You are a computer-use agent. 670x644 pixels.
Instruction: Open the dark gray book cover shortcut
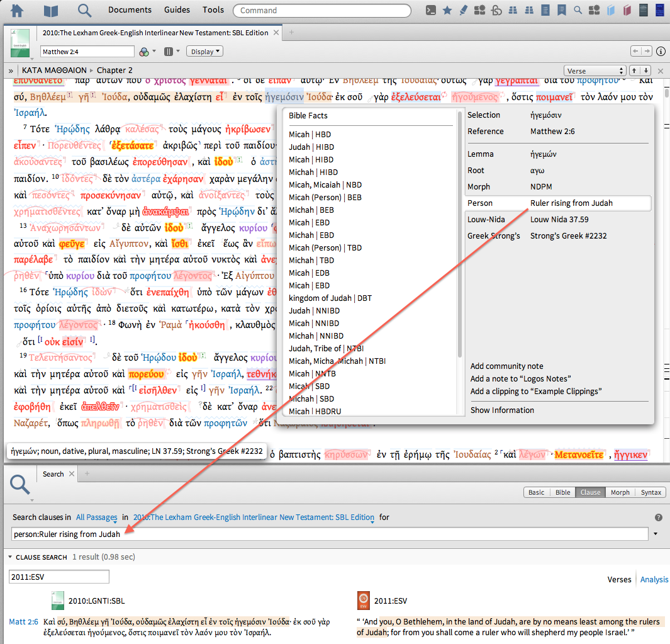click(x=644, y=10)
